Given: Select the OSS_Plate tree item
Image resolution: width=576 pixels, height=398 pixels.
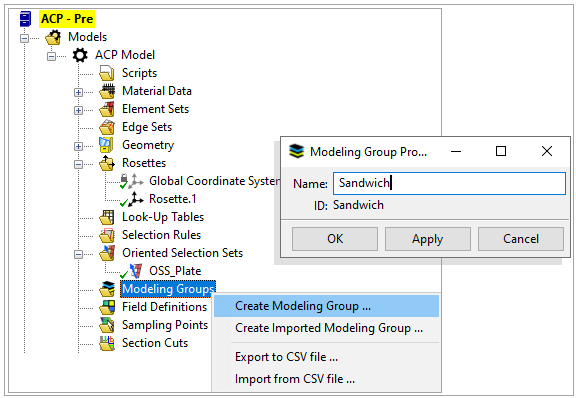Looking at the screenshot, I should tap(175, 271).
